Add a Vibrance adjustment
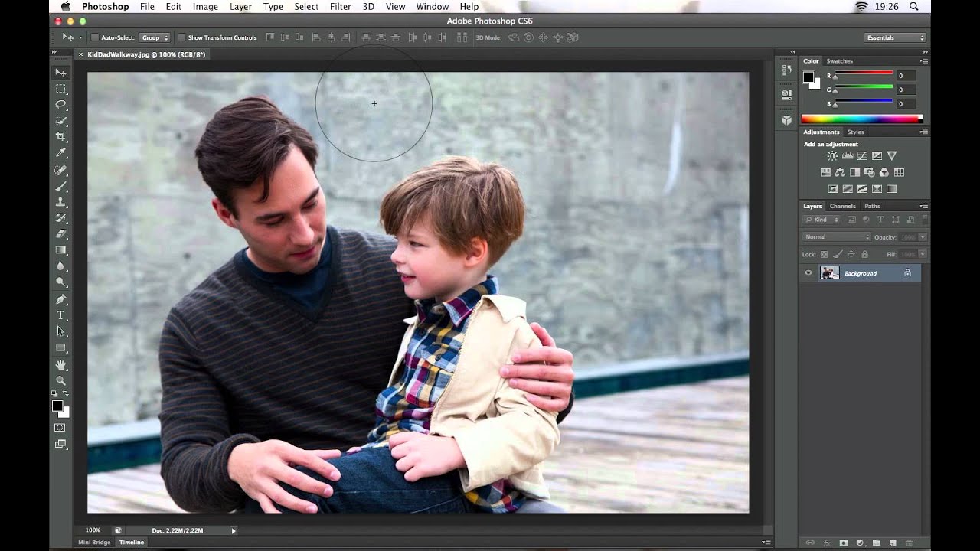 (891, 156)
